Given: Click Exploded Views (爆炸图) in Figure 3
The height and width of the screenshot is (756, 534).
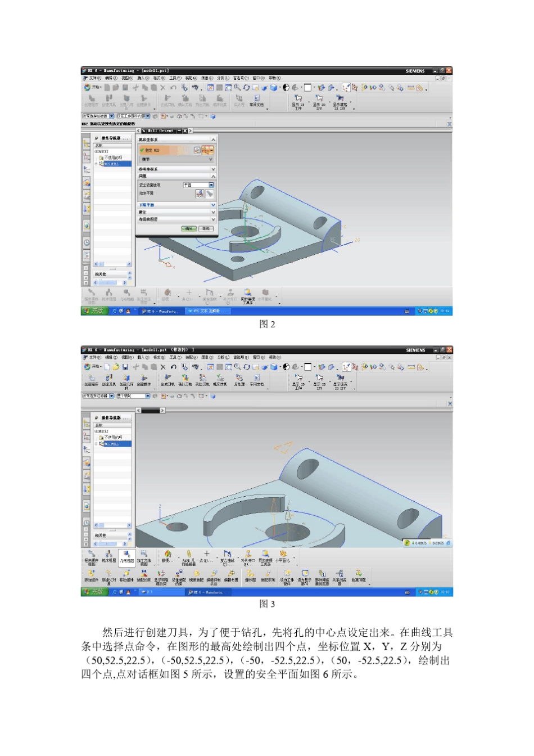Looking at the screenshot, I should click(251, 575).
